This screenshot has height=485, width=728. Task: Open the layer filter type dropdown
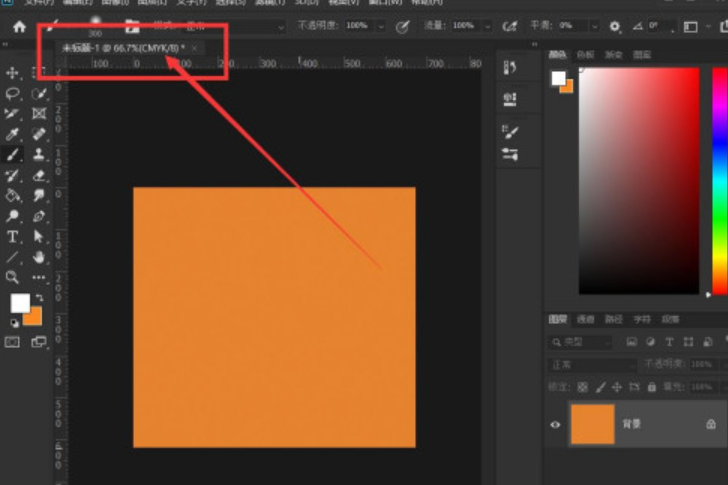pyautogui.click(x=579, y=342)
